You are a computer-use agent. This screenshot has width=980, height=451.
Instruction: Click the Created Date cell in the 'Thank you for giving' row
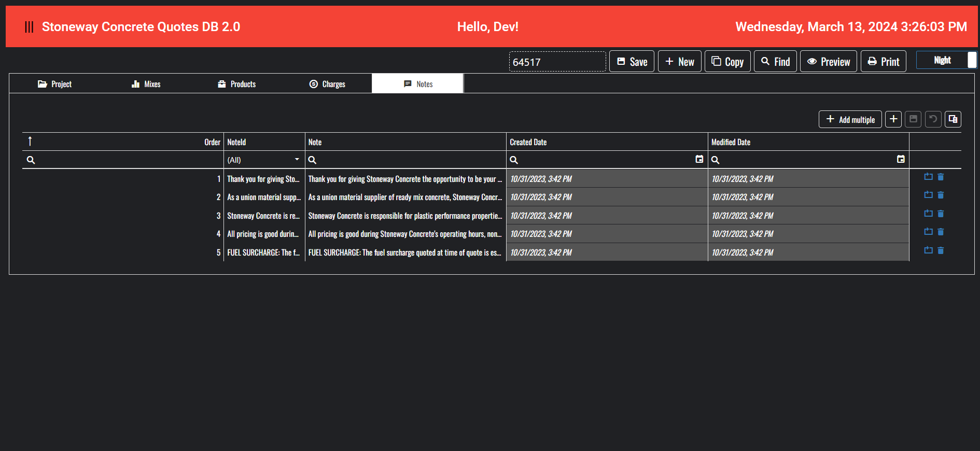(607, 179)
